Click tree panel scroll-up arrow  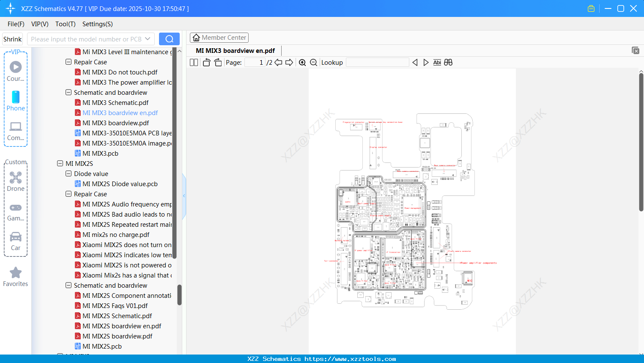coord(179,51)
